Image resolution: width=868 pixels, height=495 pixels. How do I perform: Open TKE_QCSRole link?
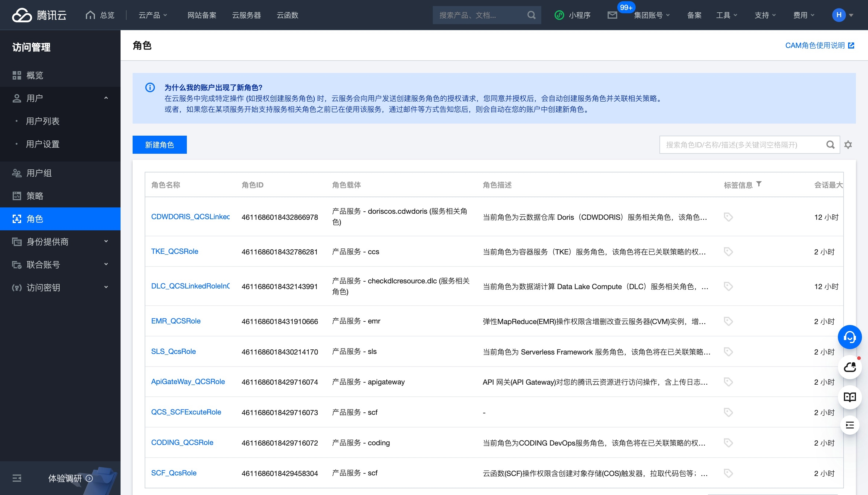pyautogui.click(x=175, y=251)
